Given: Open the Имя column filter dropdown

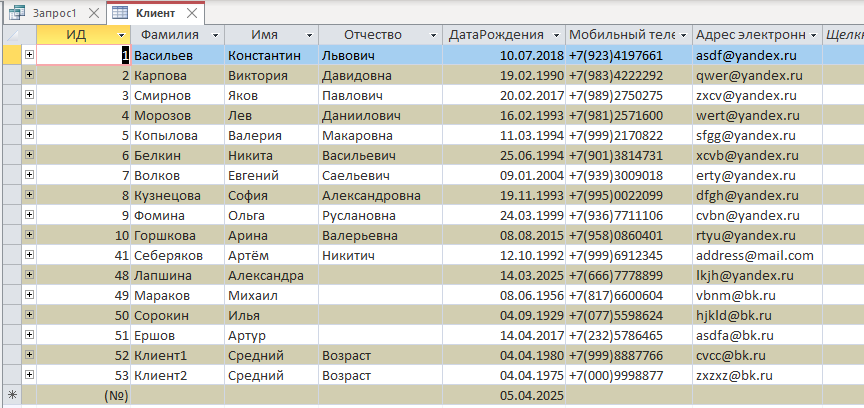Looking at the screenshot, I should point(309,35).
